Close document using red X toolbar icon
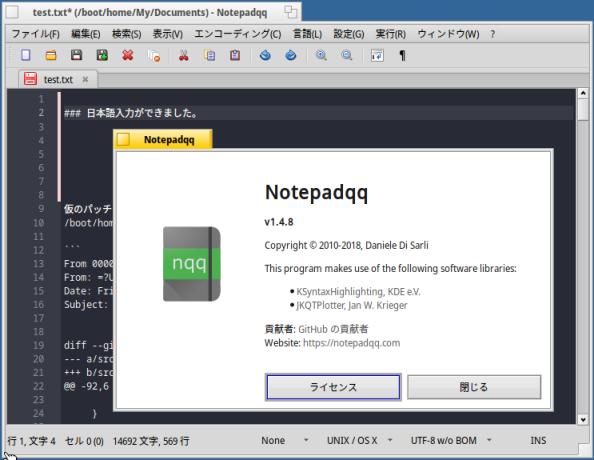 coord(128,55)
